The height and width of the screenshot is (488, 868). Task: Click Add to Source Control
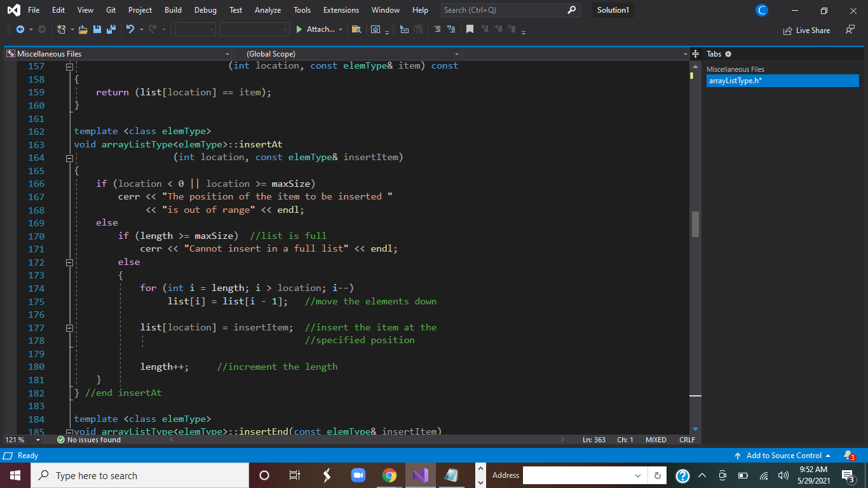(784, 456)
